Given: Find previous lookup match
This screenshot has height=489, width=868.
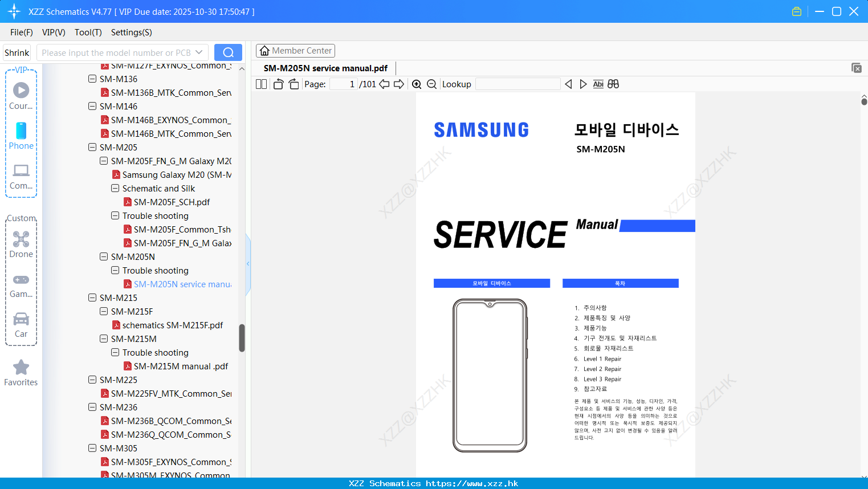Looking at the screenshot, I should [568, 84].
